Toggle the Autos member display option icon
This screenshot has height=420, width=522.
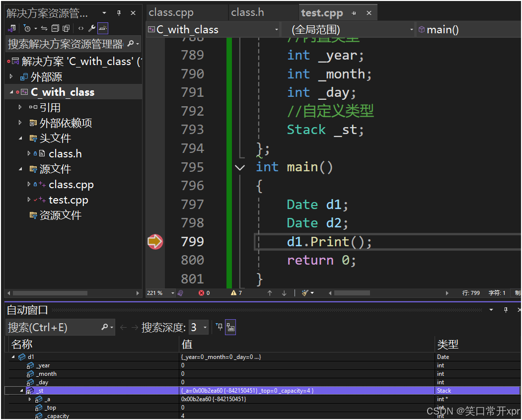tap(230, 328)
